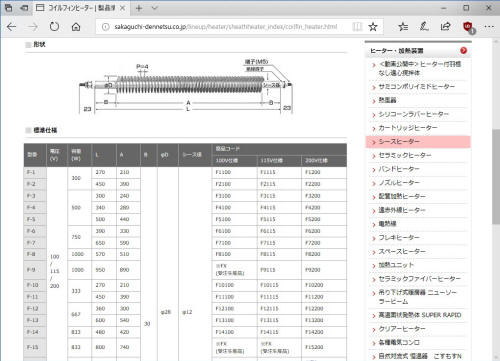The image size is (500, 361).
Task: Open the Favorites hub icon
Action: (x=403, y=27)
